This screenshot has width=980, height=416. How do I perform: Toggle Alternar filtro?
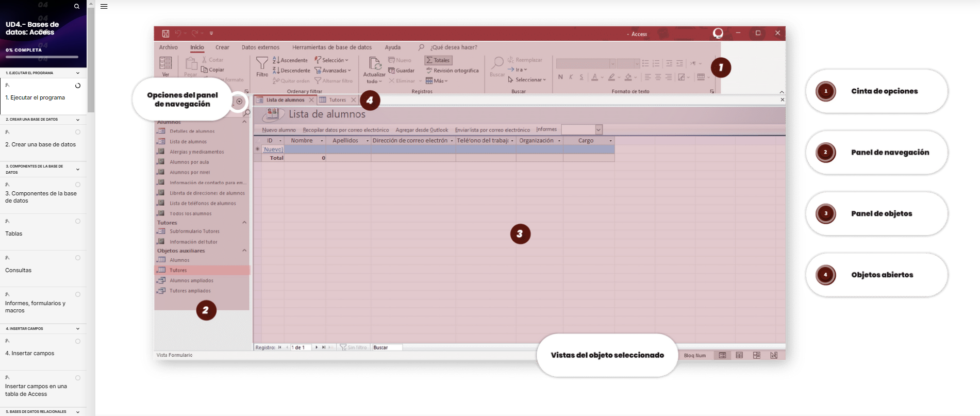click(334, 81)
